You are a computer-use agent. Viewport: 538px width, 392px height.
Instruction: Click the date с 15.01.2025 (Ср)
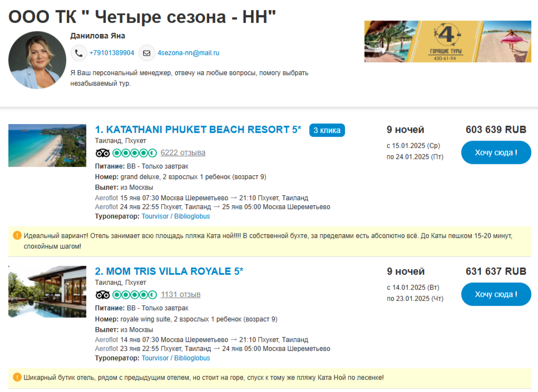coord(413,146)
